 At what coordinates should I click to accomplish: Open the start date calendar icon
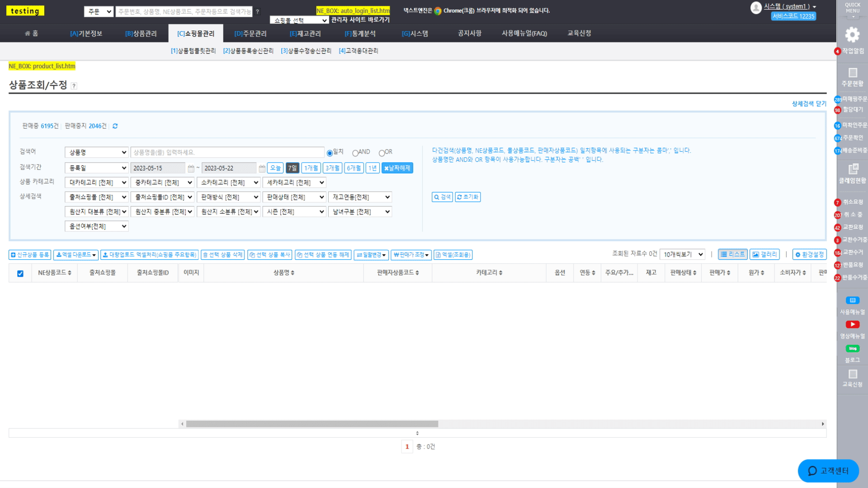191,169
